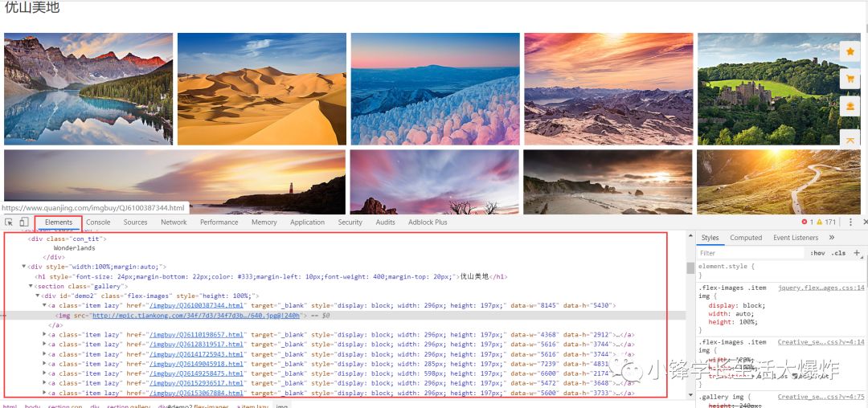
Task: Click the snowy blue forest thumbnail
Action: (x=435, y=89)
